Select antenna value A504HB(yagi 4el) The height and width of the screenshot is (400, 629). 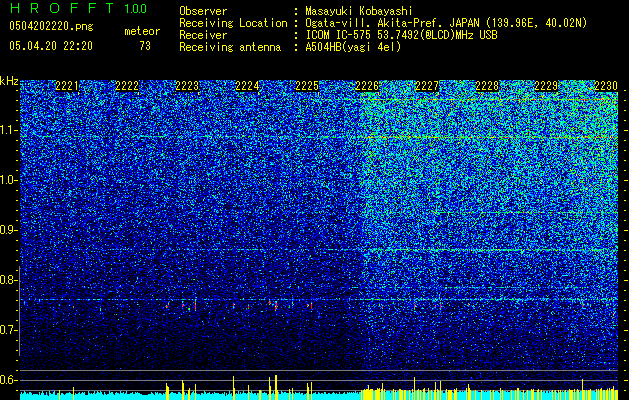[x=353, y=47]
